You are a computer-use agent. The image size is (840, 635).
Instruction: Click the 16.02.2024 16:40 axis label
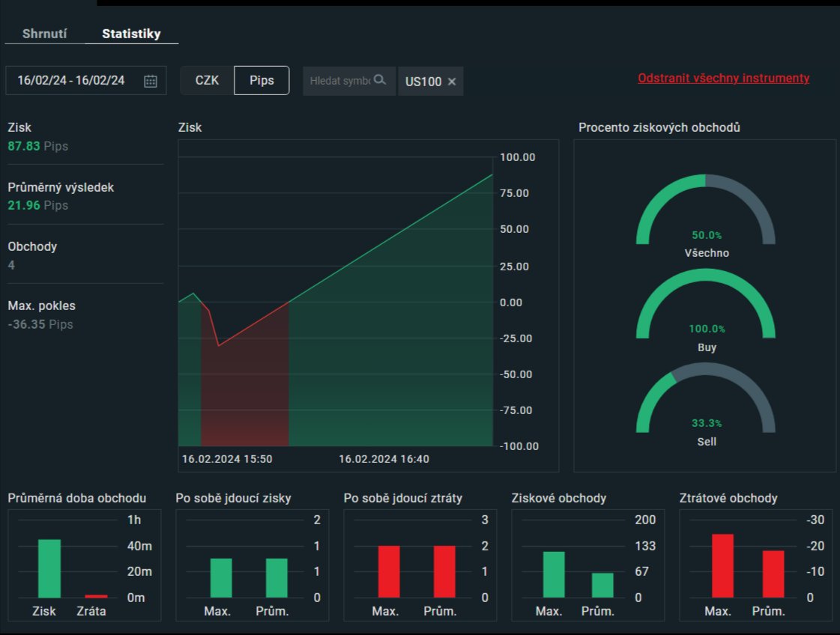384,459
